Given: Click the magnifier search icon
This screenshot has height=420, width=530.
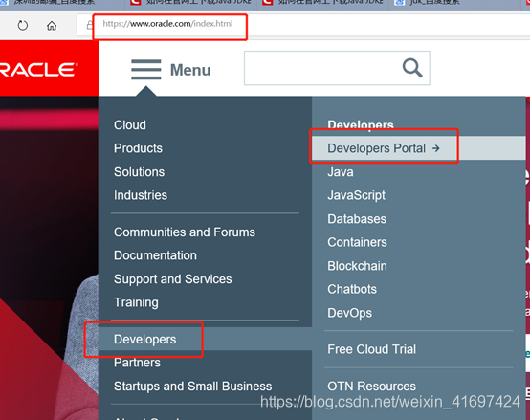Looking at the screenshot, I should click(412, 68).
